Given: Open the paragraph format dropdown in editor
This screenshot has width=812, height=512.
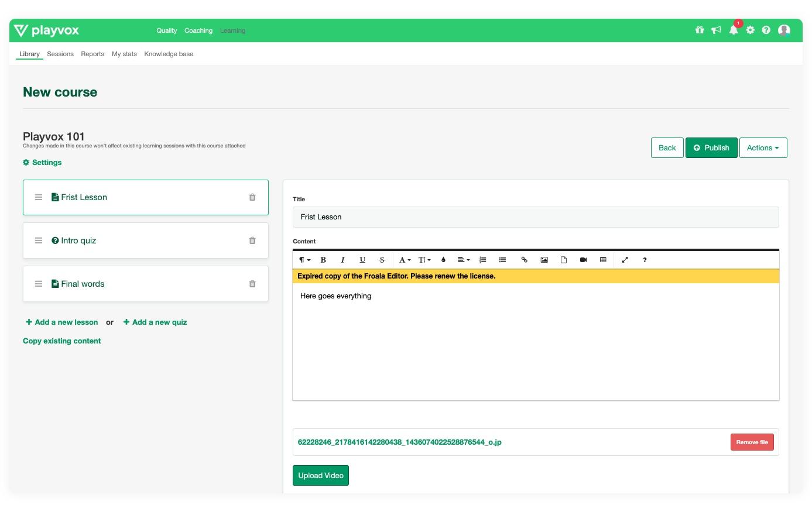Looking at the screenshot, I should click(x=304, y=260).
